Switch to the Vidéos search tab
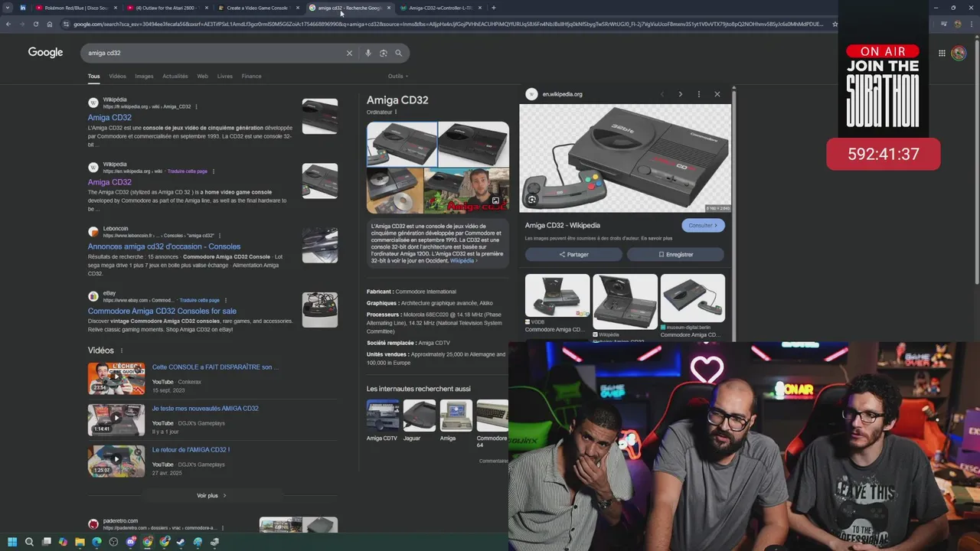 tap(117, 76)
